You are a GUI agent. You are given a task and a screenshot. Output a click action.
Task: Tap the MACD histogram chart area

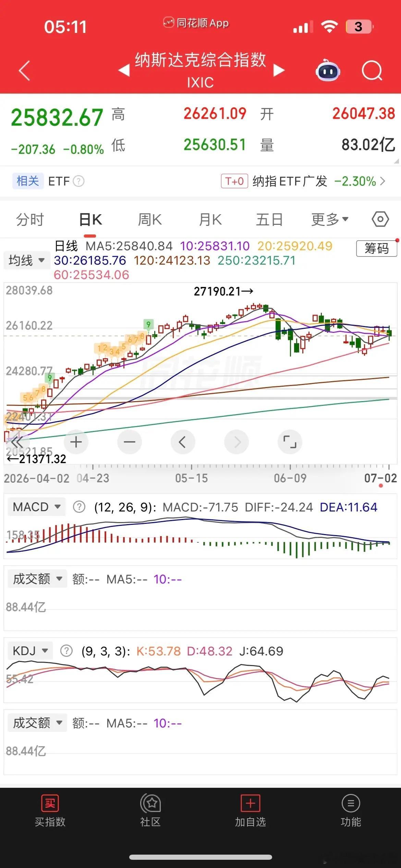(200, 538)
